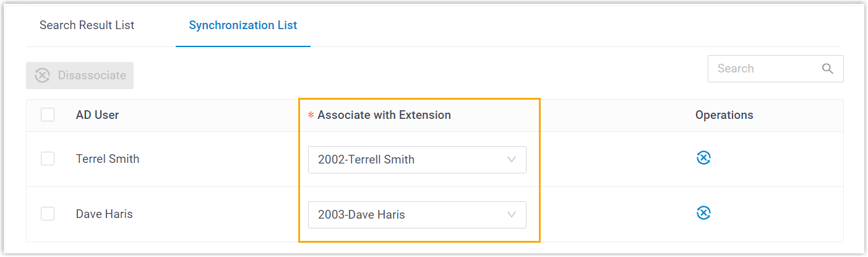Select the Synchronization List tab
Viewport: 868px width, 257px height.
(243, 25)
